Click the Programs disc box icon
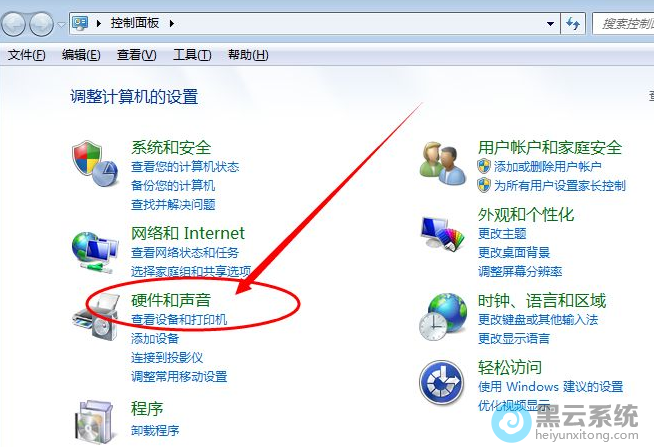 point(95,421)
